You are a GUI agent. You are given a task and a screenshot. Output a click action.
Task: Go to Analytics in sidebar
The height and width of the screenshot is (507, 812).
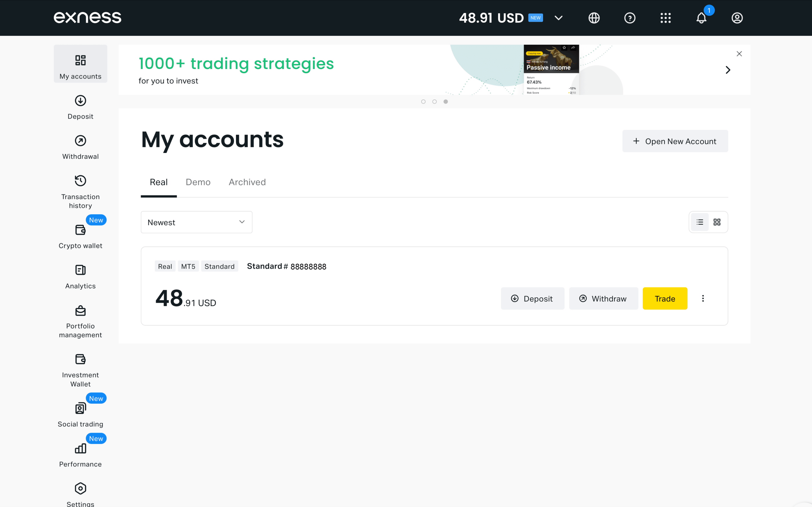coord(81,277)
